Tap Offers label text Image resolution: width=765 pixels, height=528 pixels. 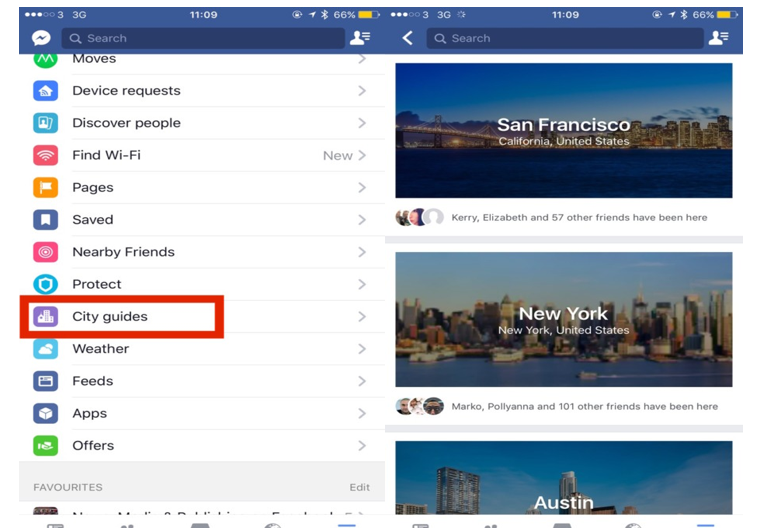point(93,446)
